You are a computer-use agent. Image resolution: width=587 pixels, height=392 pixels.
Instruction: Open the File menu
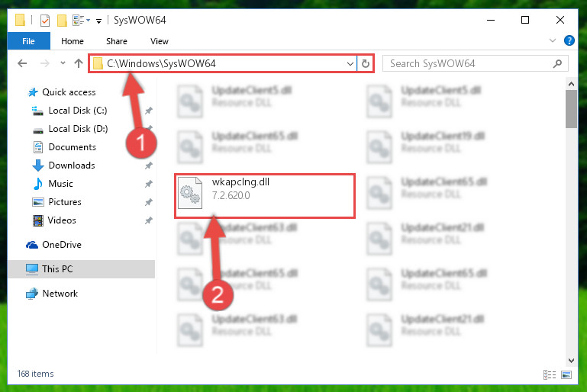point(28,41)
